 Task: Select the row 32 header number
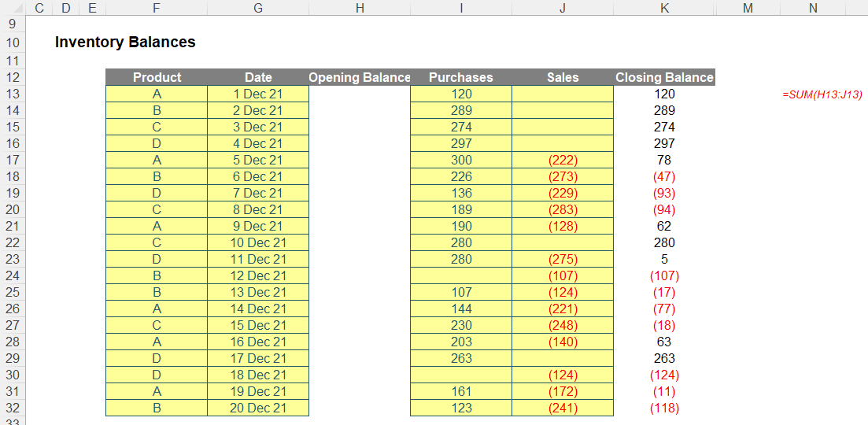(13, 408)
